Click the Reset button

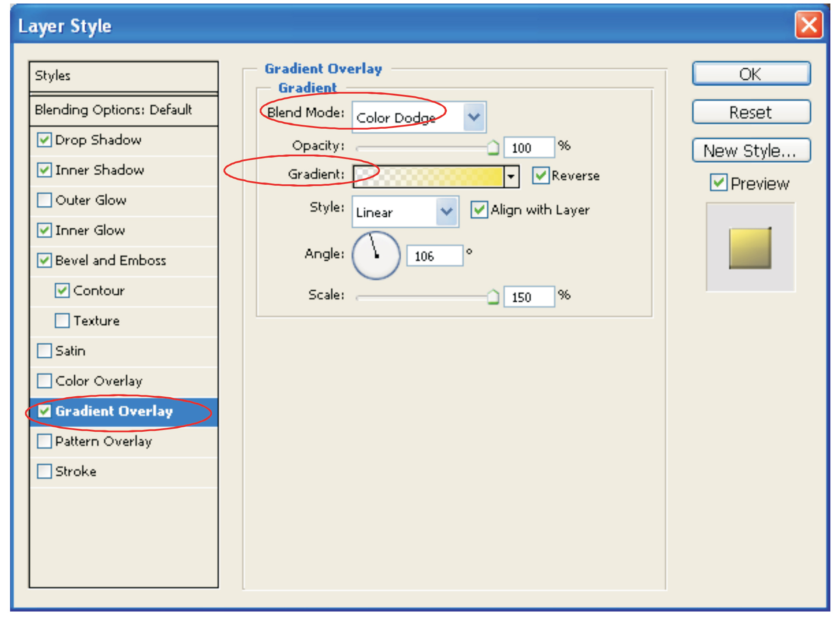[751, 113]
